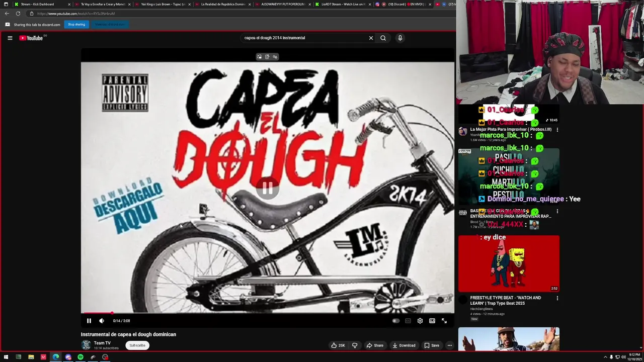Go back with browser back arrow

tap(7, 14)
